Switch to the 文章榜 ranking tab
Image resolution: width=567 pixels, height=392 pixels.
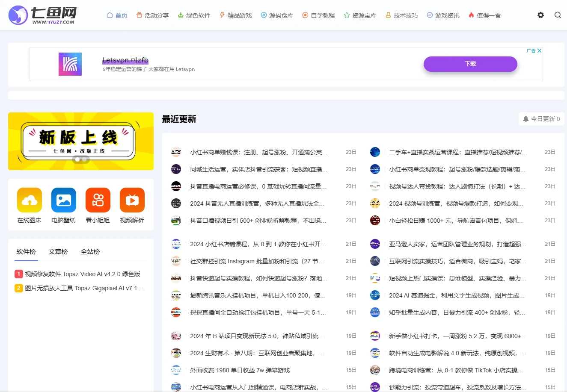[58, 252]
